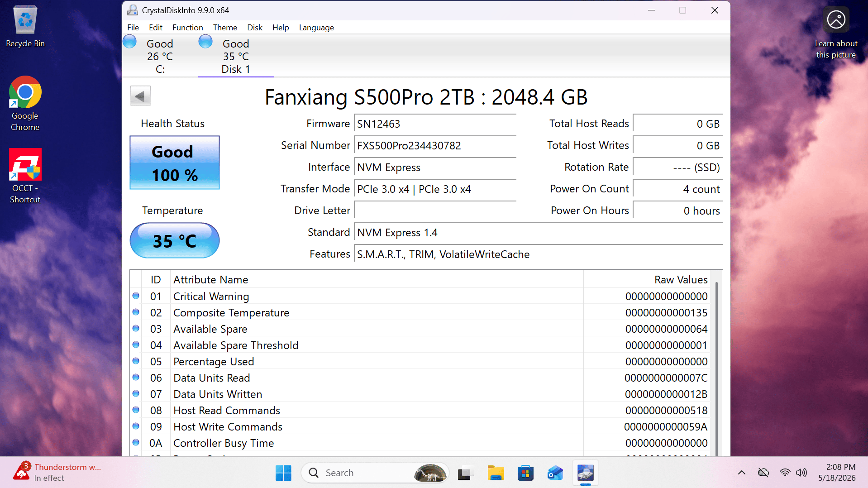Viewport: 868px width, 488px height.
Task: Click raw value 00000000000135
Action: pos(666,313)
